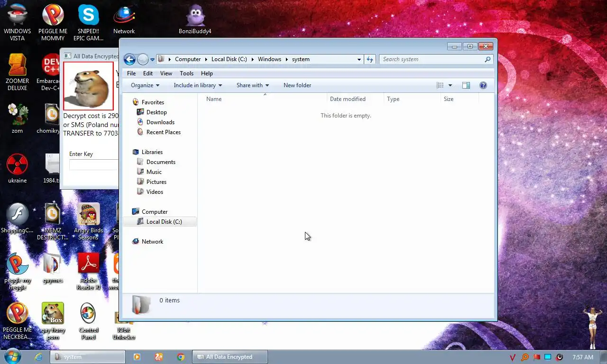Open the View menu
This screenshot has height=364, width=607.
click(x=166, y=73)
